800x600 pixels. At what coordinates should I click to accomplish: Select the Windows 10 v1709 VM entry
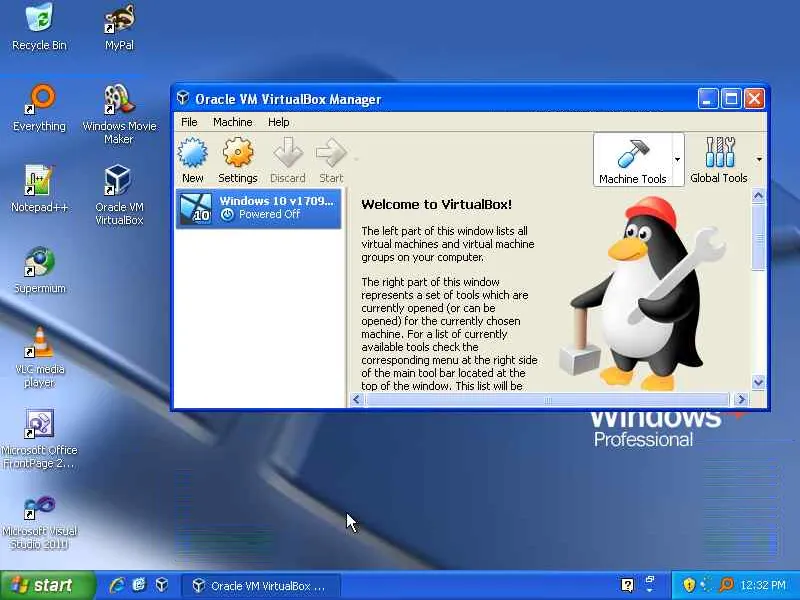click(259, 208)
